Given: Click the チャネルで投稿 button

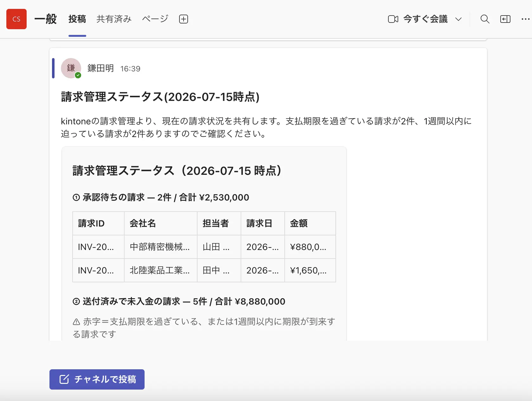Looking at the screenshot, I should 97,379.
